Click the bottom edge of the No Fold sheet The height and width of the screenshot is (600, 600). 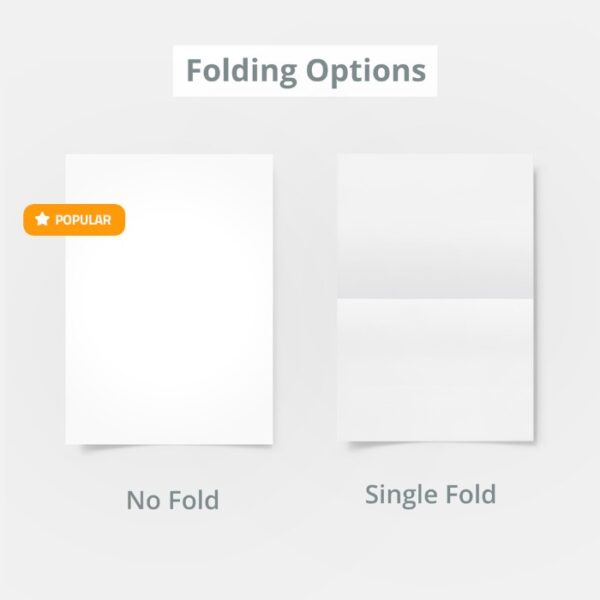[170, 443]
